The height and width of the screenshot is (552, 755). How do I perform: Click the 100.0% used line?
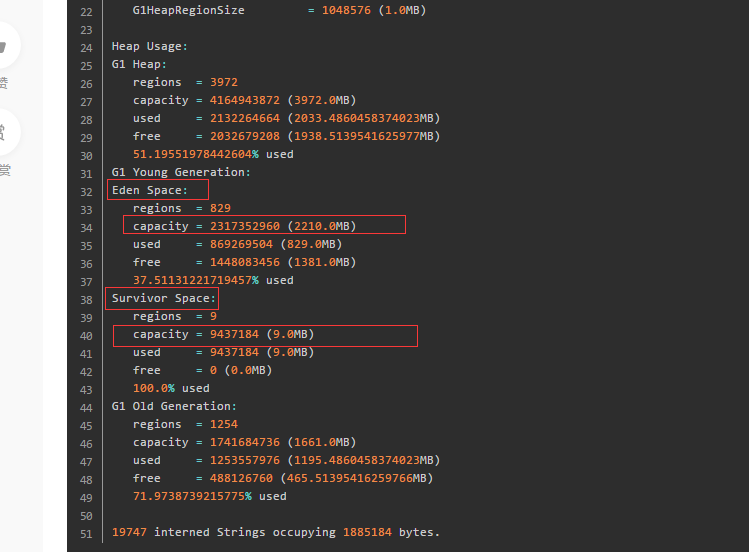tap(171, 388)
